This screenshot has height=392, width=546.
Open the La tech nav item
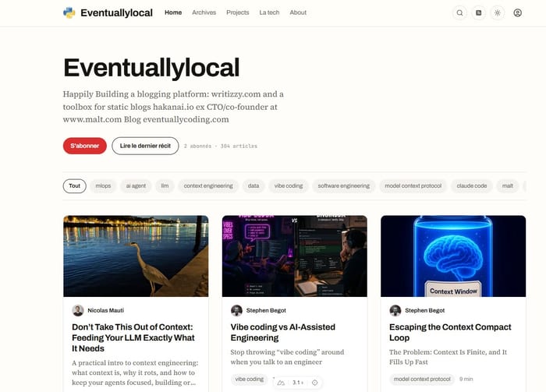click(269, 12)
